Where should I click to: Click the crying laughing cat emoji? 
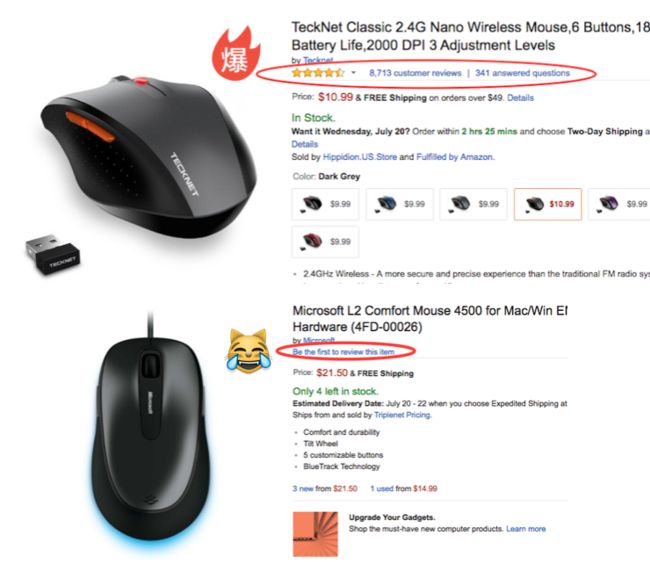(248, 350)
